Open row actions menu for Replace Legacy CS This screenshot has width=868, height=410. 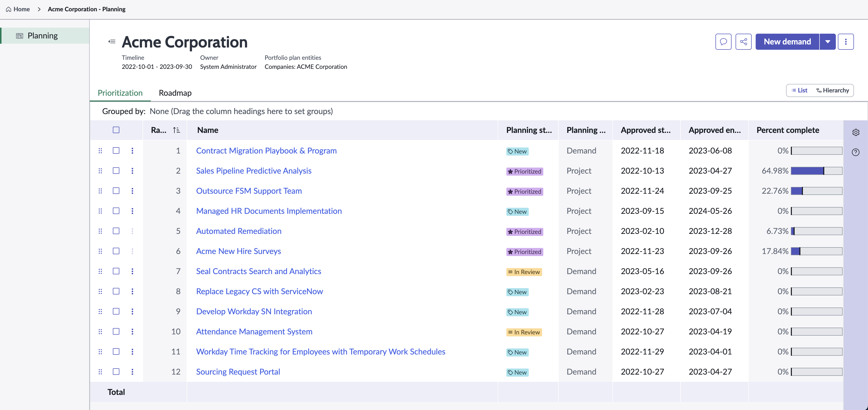click(132, 291)
